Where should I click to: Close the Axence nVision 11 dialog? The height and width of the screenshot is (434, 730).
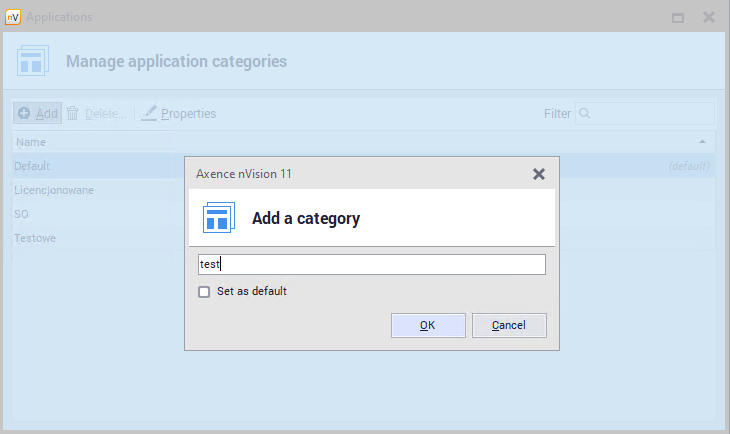point(539,174)
